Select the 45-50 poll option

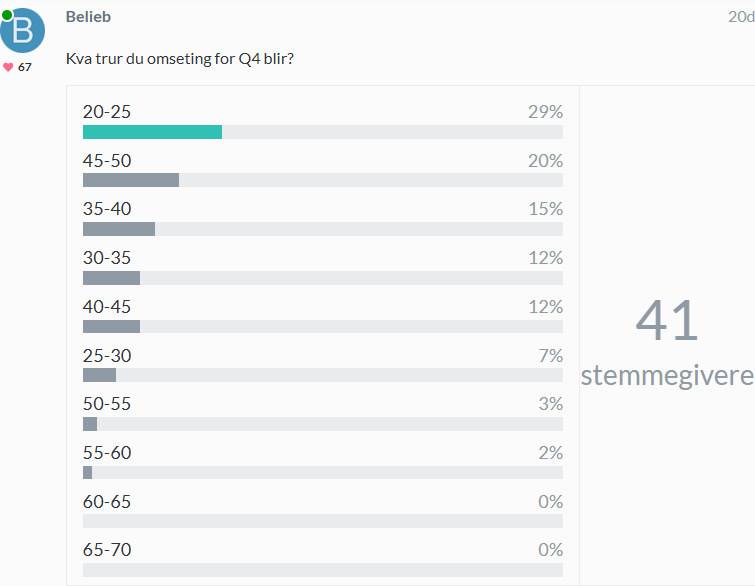coord(107,161)
